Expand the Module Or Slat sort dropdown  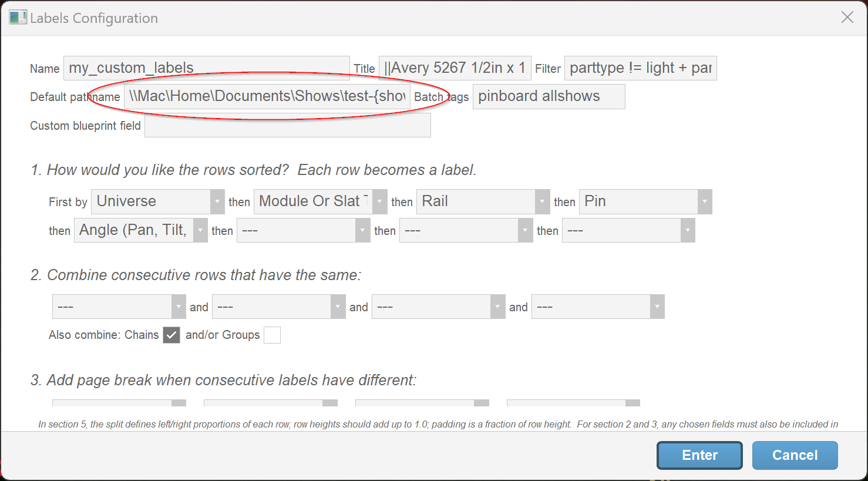tap(320, 201)
